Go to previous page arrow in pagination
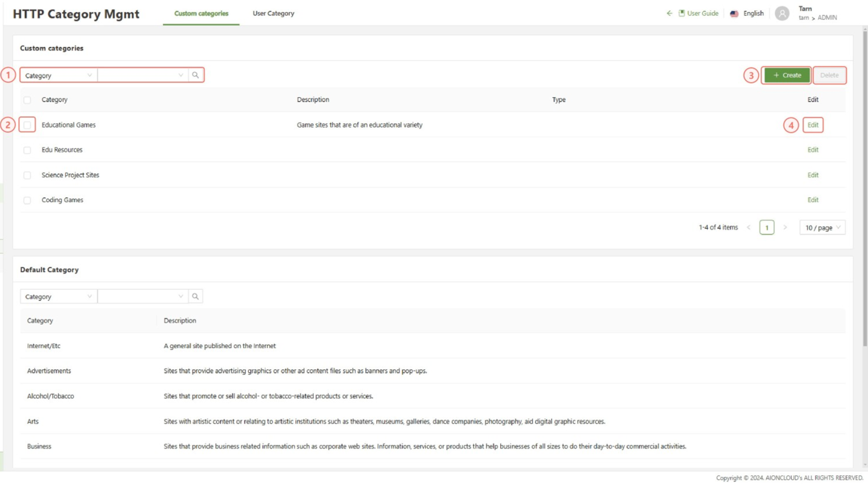Image resolution: width=868 pixels, height=487 pixels. 749,227
